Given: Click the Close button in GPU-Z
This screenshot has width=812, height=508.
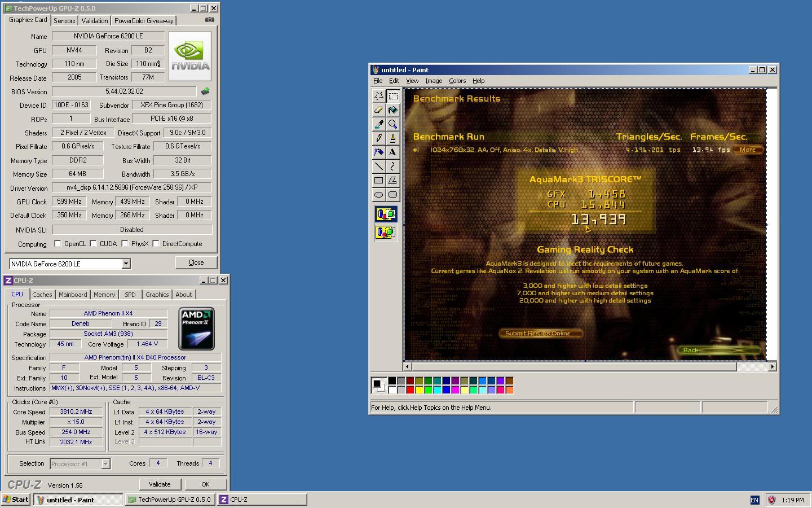Looking at the screenshot, I should click(x=196, y=262).
